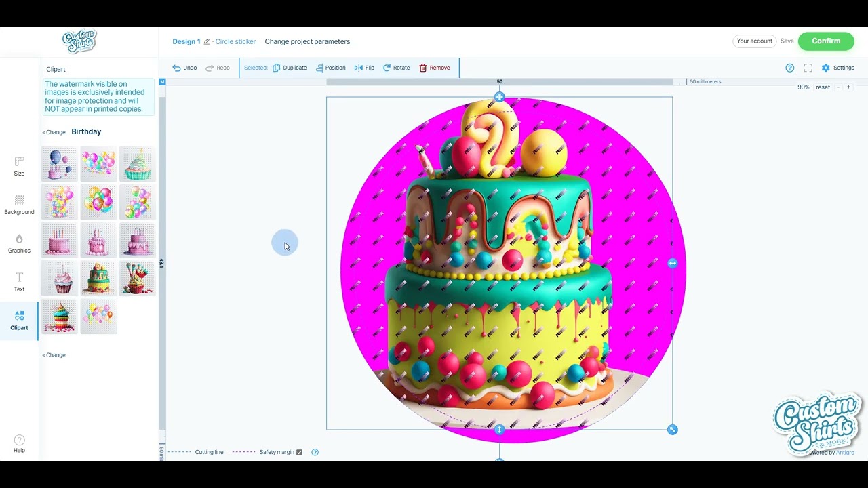This screenshot has width=868, height=488.
Task: Select the blue balloons with cake clipart
Action: coord(60,164)
